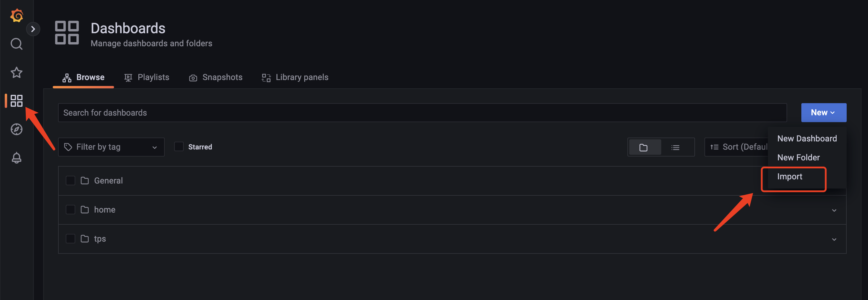Switch to the Playlists tab
This screenshot has width=868, height=300.
coord(147,77)
